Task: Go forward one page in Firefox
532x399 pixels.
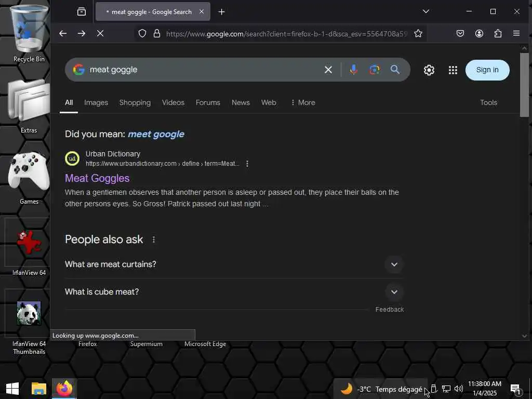Action: click(x=82, y=33)
